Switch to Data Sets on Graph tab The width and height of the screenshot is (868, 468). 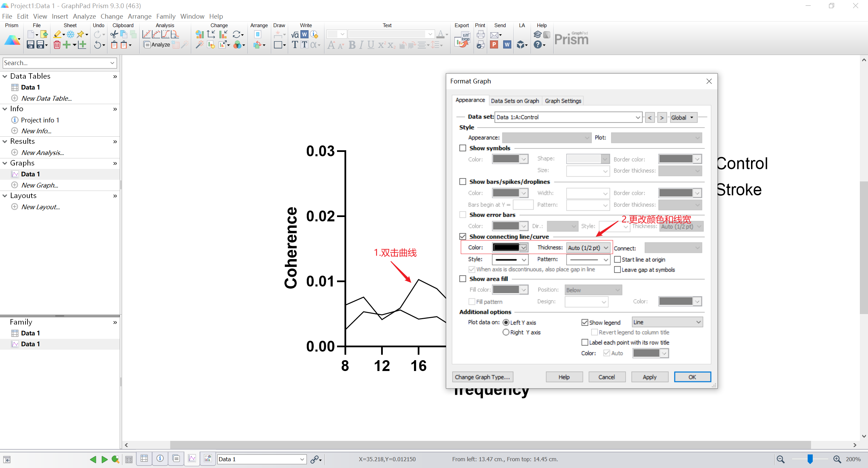coord(515,101)
